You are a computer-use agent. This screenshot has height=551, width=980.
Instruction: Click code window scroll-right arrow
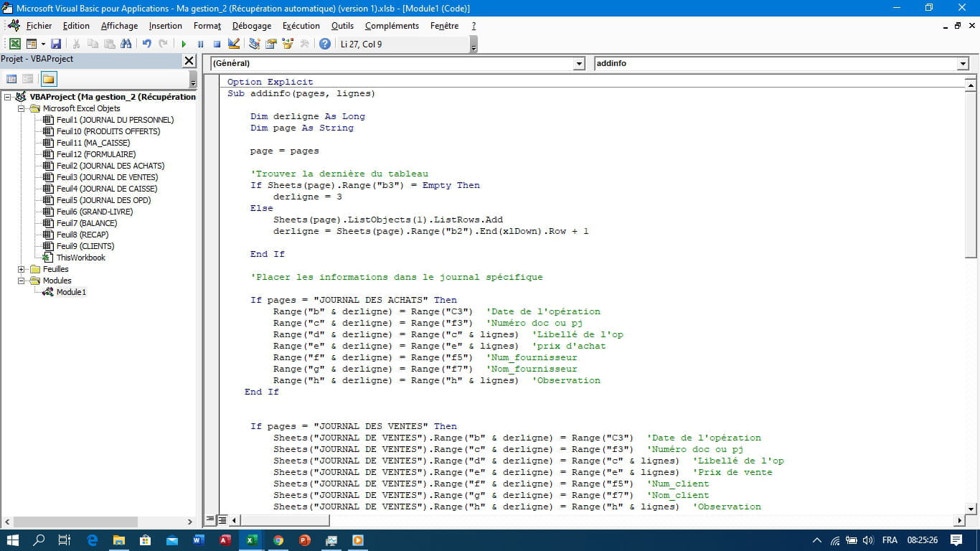[959, 520]
